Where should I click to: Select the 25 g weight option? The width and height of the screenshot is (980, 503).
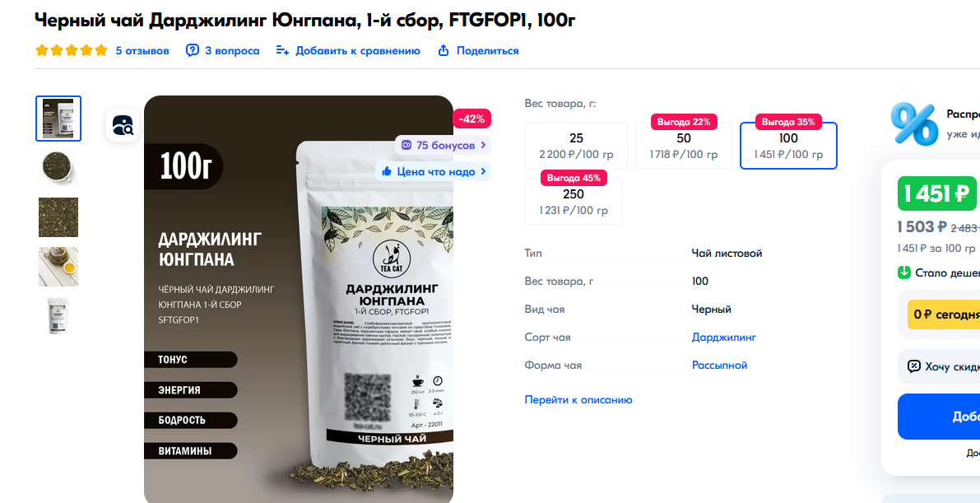tap(576, 146)
